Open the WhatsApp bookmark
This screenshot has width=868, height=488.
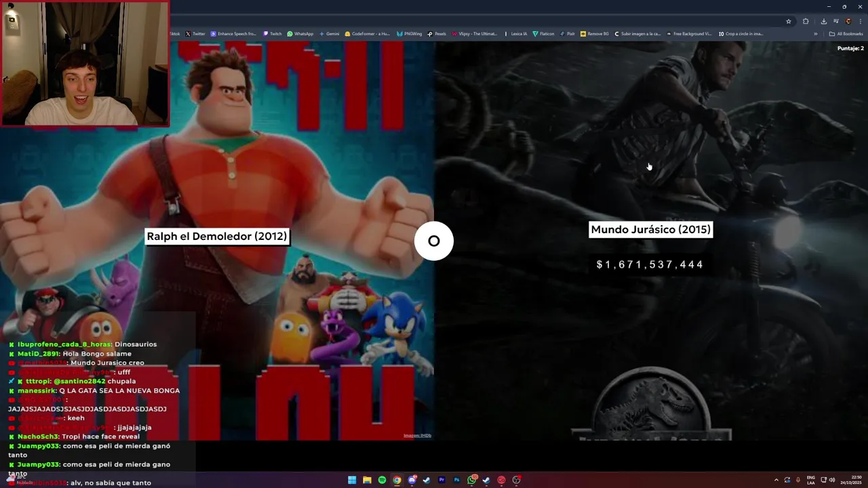pos(300,34)
